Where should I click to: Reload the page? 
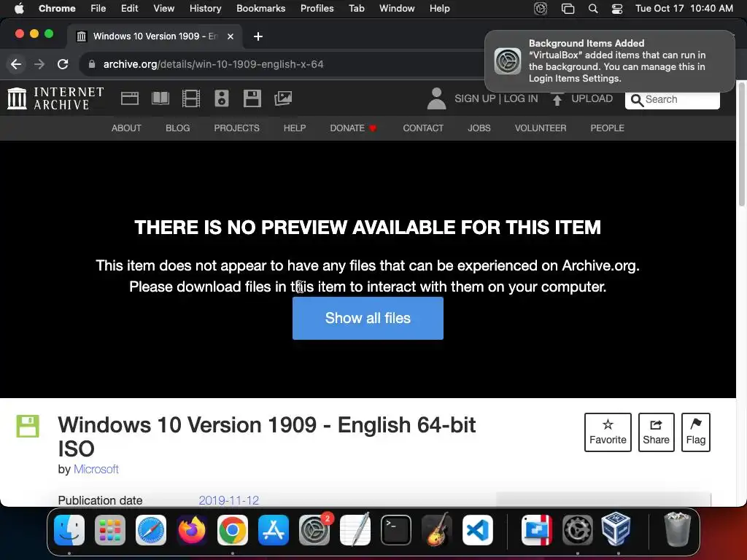coord(63,64)
